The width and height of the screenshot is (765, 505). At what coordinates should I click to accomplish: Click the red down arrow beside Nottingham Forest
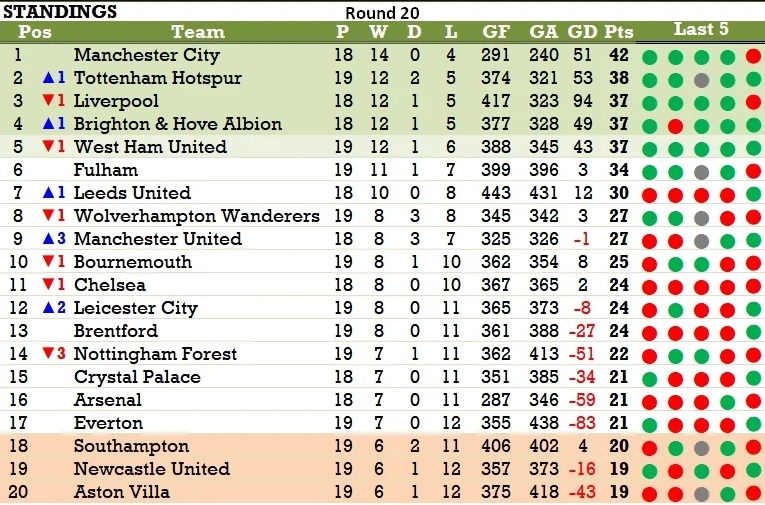point(48,353)
